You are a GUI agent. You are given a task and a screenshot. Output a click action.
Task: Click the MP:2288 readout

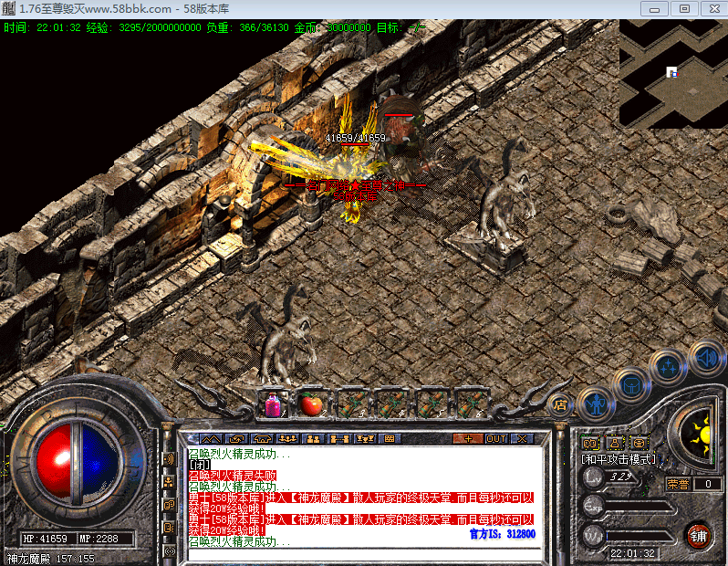[x=99, y=539]
